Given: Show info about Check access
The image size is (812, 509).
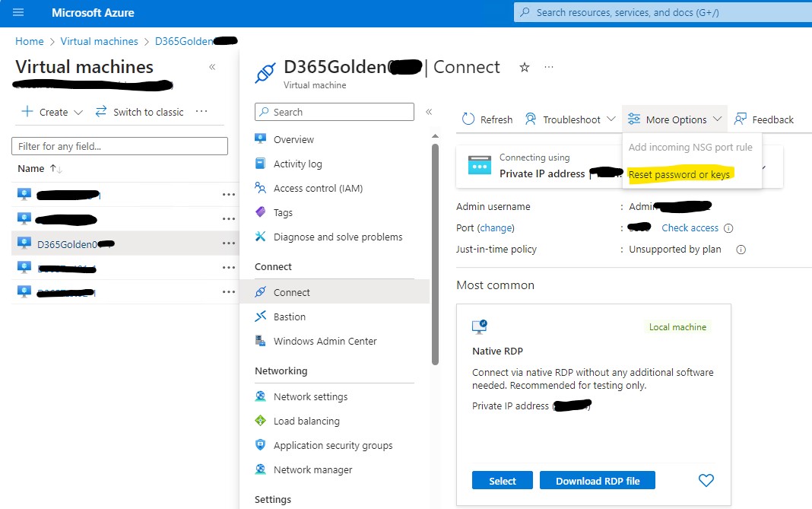Looking at the screenshot, I should pyautogui.click(x=728, y=228).
